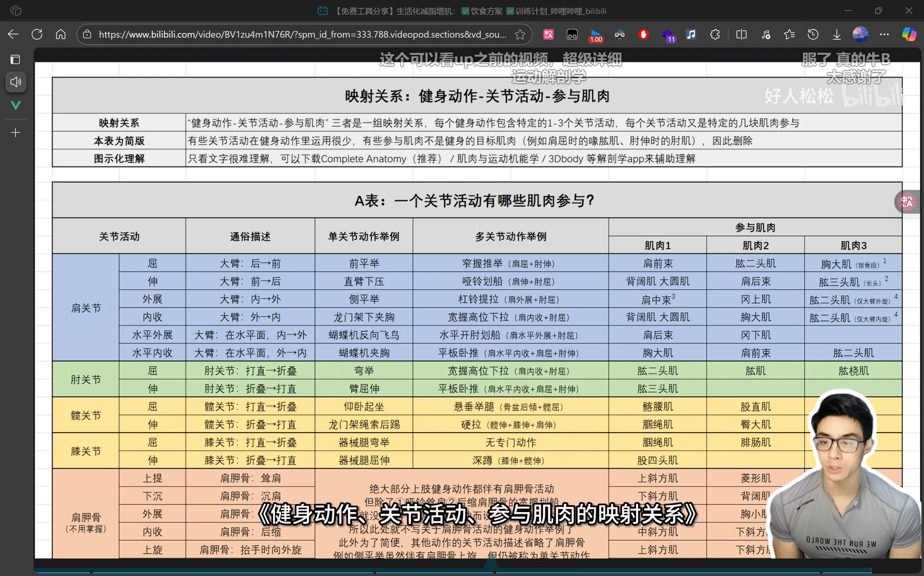Click the 水平外展 cell
Screen dimensions: 924x576
click(152, 335)
